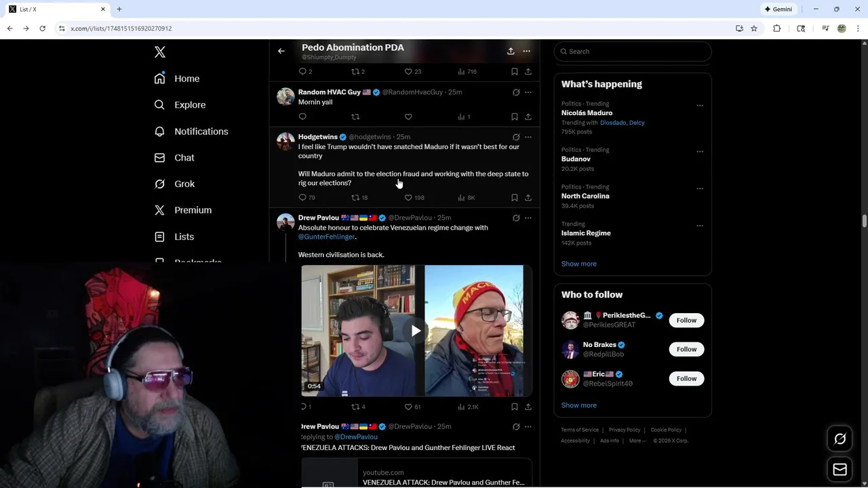The height and width of the screenshot is (488, 868).
Task: Open options for Islamic Regime trend
Action: pos(700,226)
